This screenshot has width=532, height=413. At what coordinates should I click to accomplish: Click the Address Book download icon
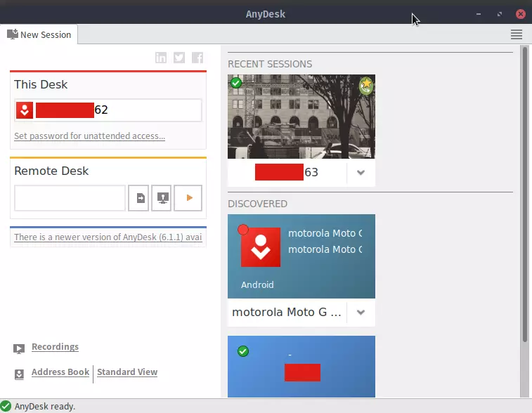pyautogui.click(x=20, y=374)
